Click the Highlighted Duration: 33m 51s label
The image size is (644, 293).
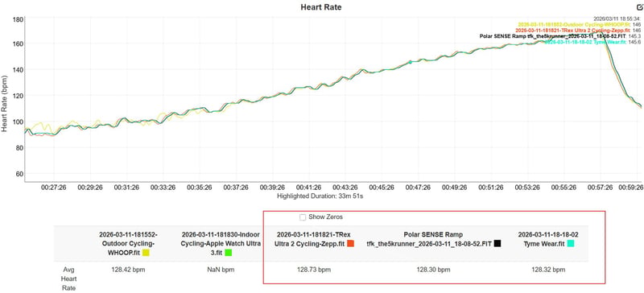[320, 196]
